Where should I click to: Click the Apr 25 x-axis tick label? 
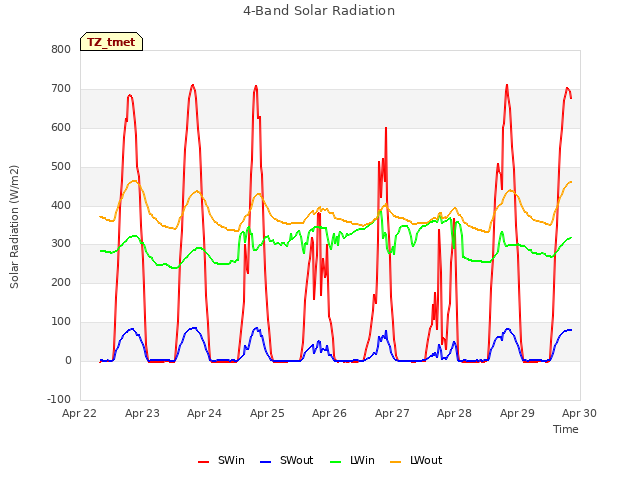click(267, 413)
